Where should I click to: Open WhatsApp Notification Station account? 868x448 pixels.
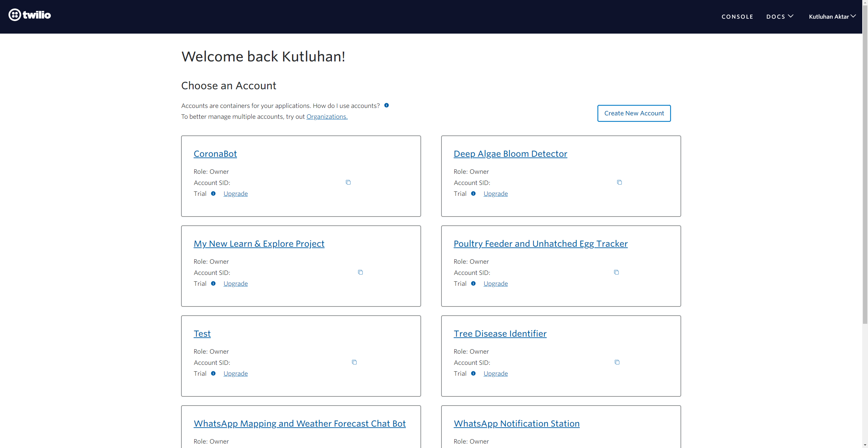coord(516,424)
